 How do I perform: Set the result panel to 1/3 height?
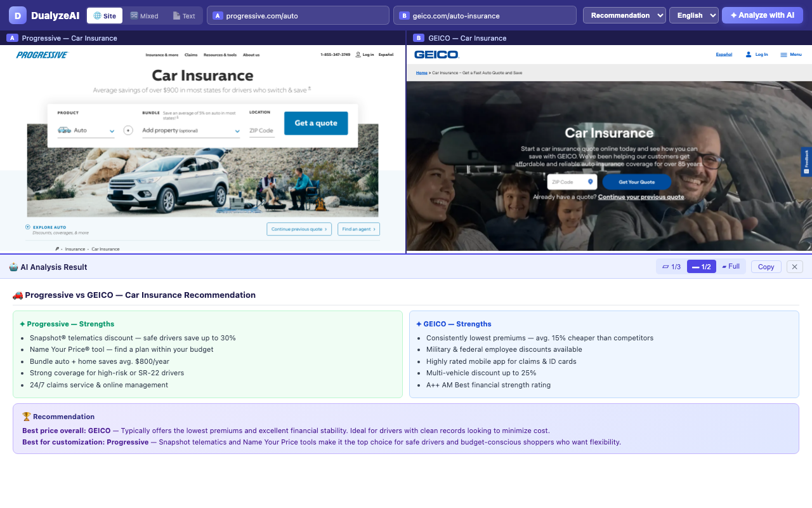tap(671, 267)
